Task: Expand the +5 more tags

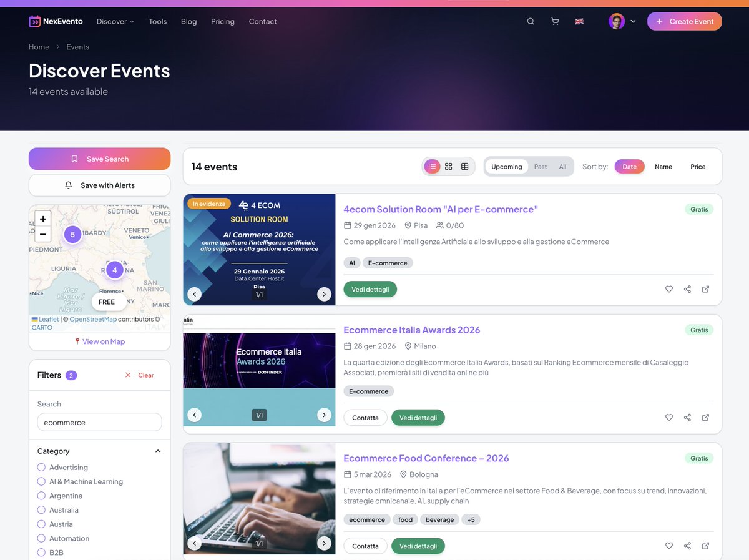Action: click(471, 519)
